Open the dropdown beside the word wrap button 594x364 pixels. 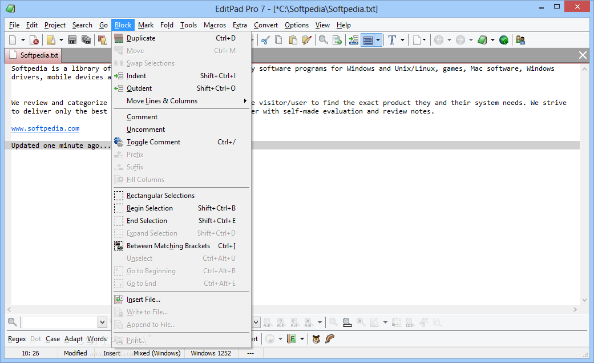(x=378, y=40)
